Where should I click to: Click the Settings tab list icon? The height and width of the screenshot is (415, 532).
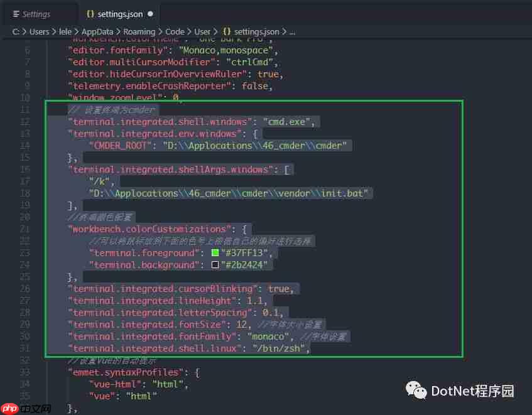pyautogui.click(x=16, y=14)
